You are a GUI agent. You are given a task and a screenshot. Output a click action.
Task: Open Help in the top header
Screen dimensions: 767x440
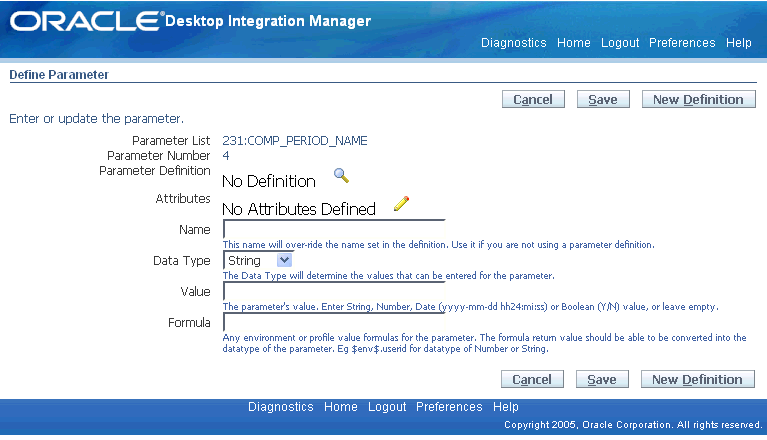(x=738, y=43)
